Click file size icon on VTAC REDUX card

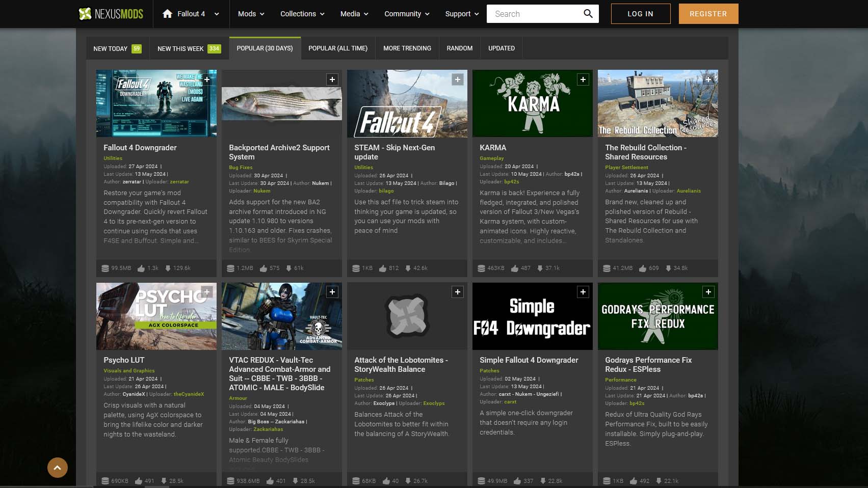230,481
